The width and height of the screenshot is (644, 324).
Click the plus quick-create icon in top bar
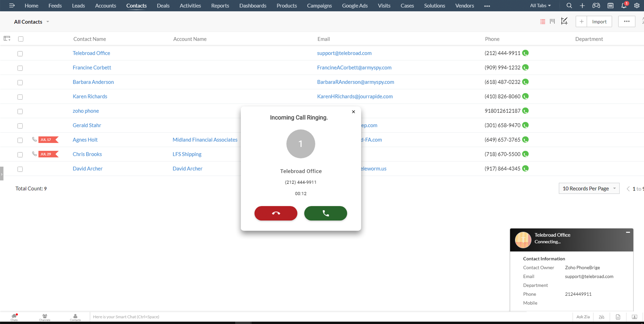click(x=582, y=6)
